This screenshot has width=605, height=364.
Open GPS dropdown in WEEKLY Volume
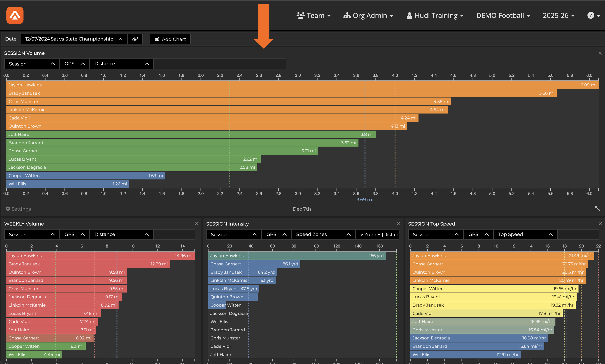tap(75, 234)
